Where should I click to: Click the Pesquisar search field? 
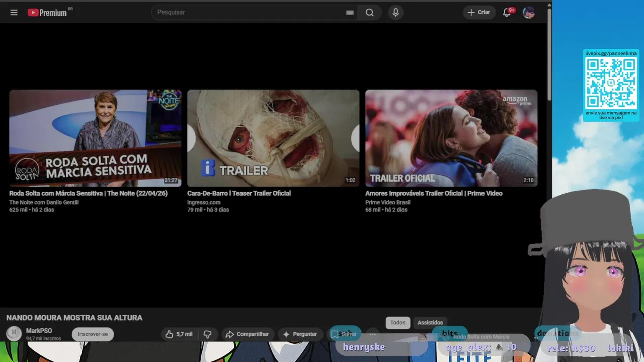pos(249,12)
